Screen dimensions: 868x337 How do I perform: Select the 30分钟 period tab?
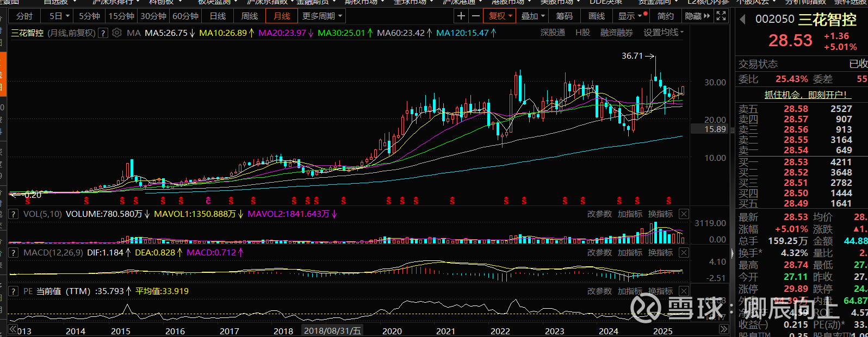click(x=153, y=16)
